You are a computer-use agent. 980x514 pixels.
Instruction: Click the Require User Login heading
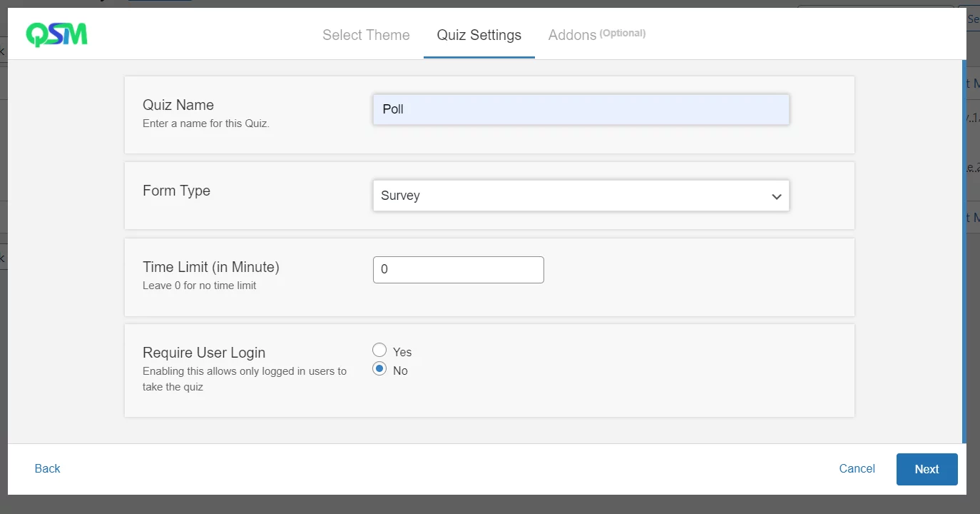point(204,353)
